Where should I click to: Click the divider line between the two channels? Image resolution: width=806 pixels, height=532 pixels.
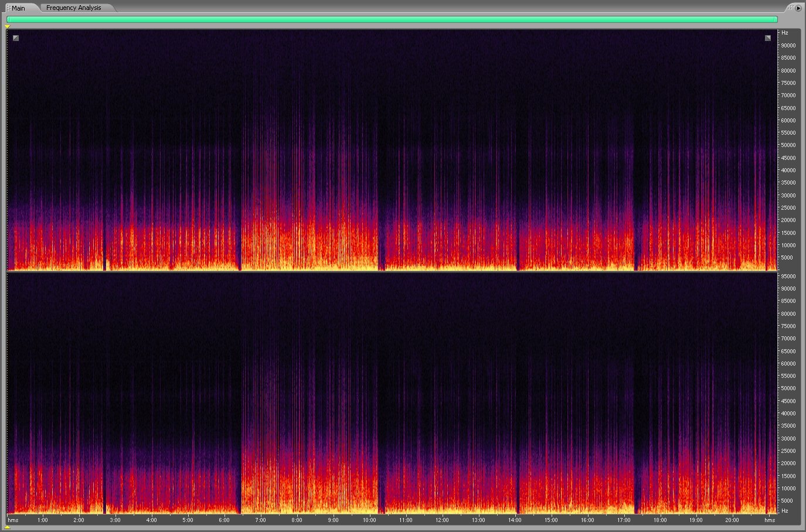click(x=392, y=271)
